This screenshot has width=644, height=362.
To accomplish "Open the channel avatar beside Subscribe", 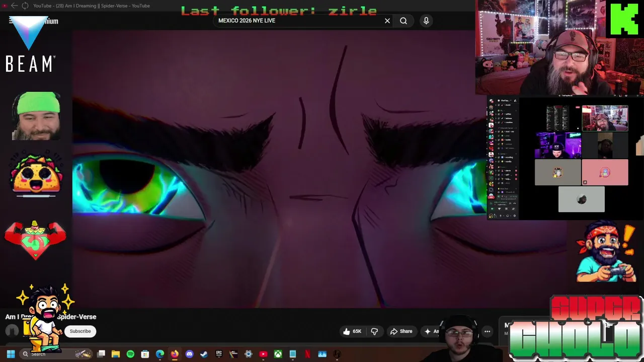I will point(12,331).
